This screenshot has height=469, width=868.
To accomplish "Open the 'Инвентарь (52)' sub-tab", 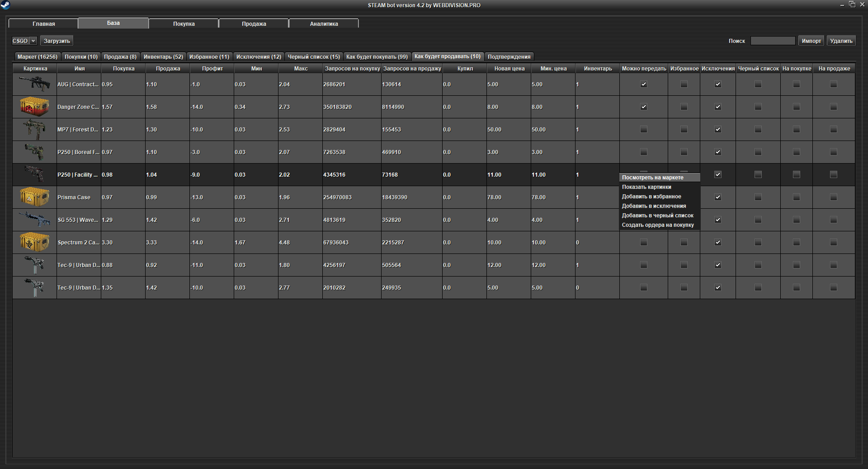I will point(163,56).
